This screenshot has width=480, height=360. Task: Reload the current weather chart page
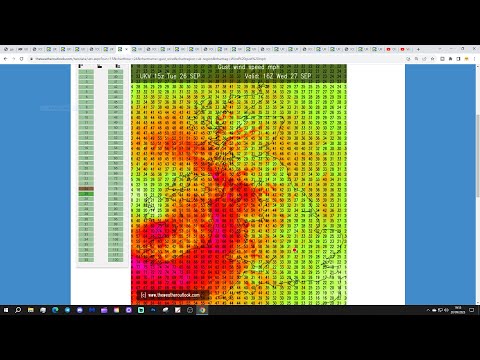(22, 59)
